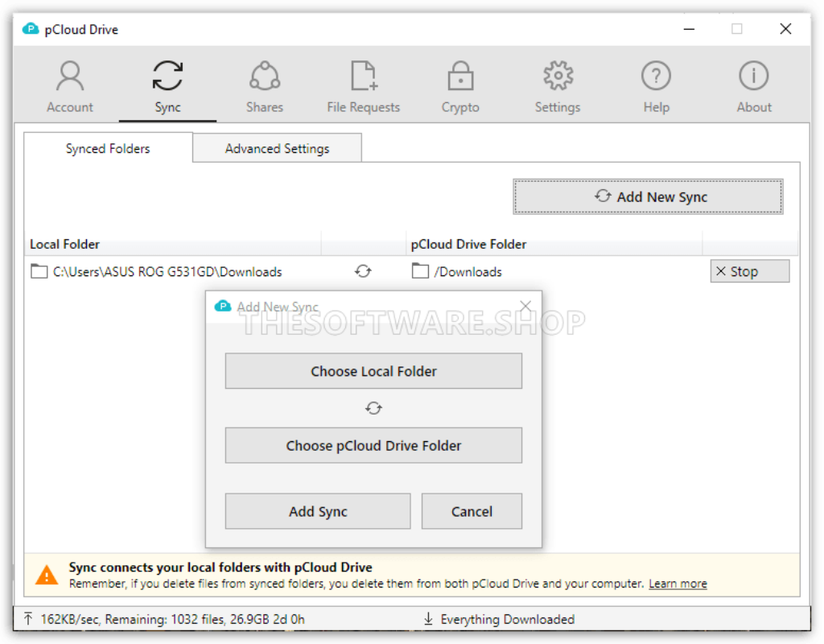Click pCloud logo in dialog title bar
The height and width of the screenshot is (644, 824).
[223, 306]
